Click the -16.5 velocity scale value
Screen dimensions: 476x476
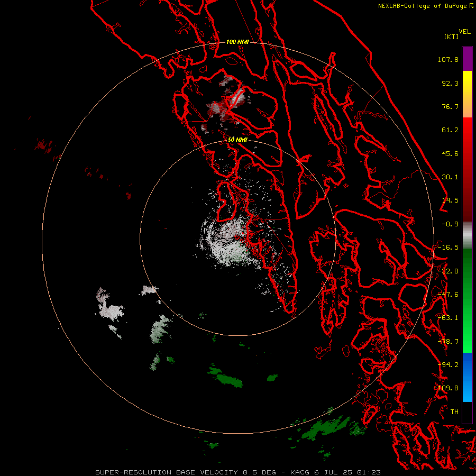(448, 248)
